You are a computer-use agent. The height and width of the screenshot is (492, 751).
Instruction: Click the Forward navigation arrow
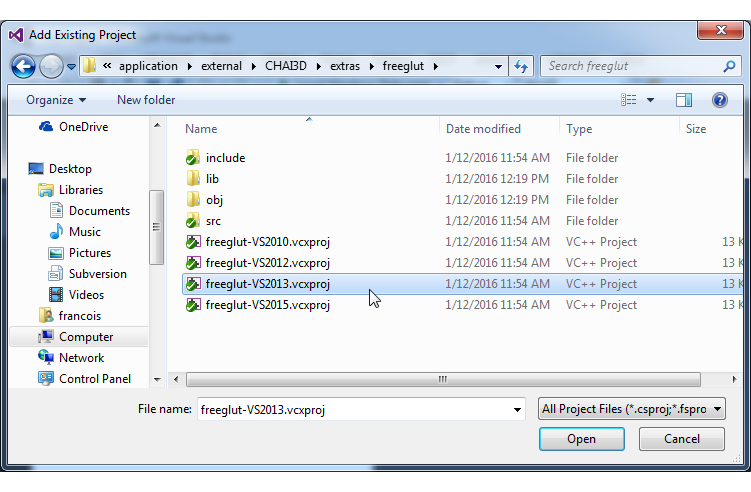(51, 67)
